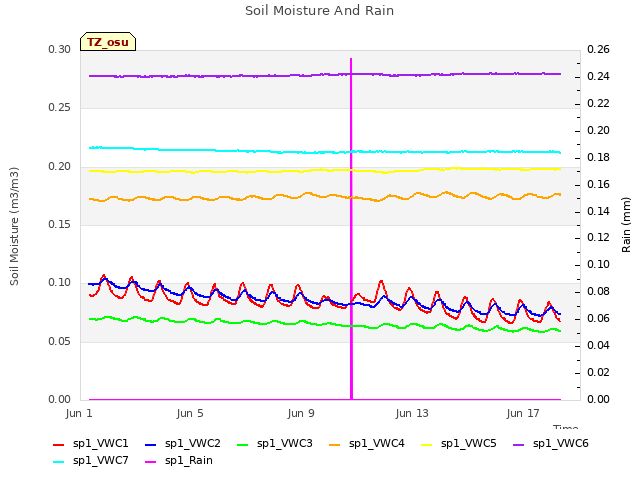Click the chart title Soil Moisture And Rain

320,11
